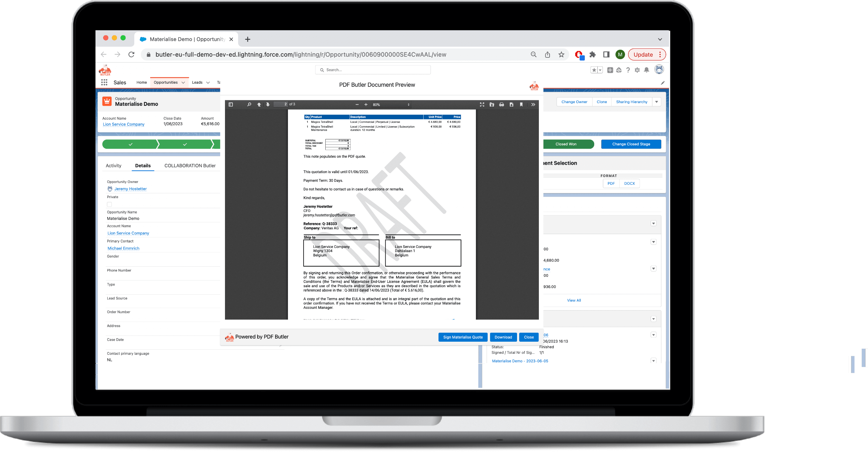The image size is (868, 452).
Task: Click the browser address bar URL
Action: click(x=301, y=55)
